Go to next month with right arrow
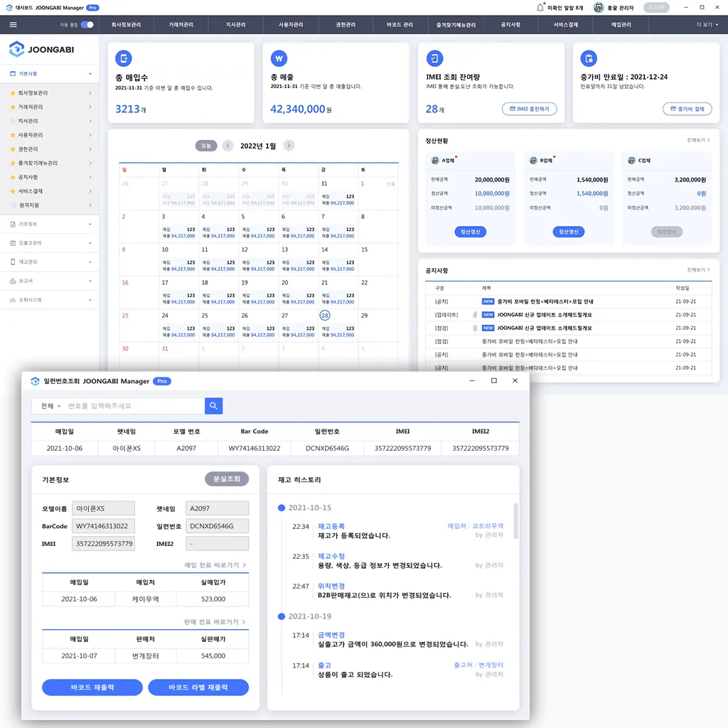728x728 pixels. pyautogui.click(x=289, y=146)
